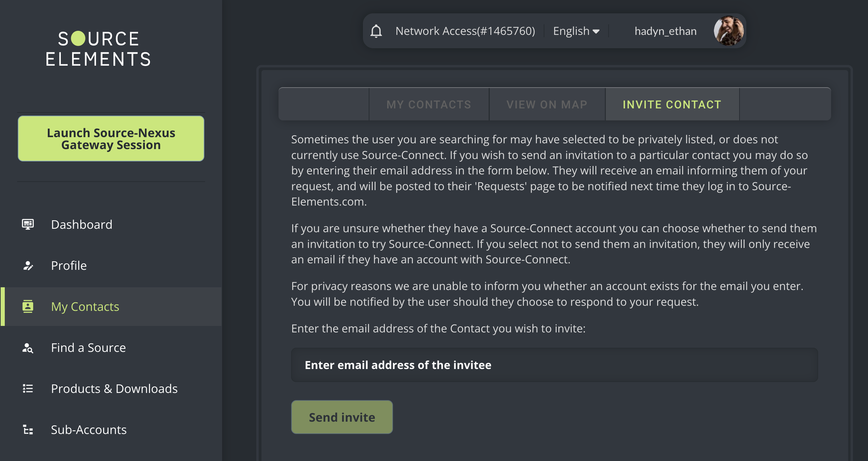Click the Source Elements logo
Viewport: 868px width, 461px height.
pyautogui.click(x=98, y=49)
